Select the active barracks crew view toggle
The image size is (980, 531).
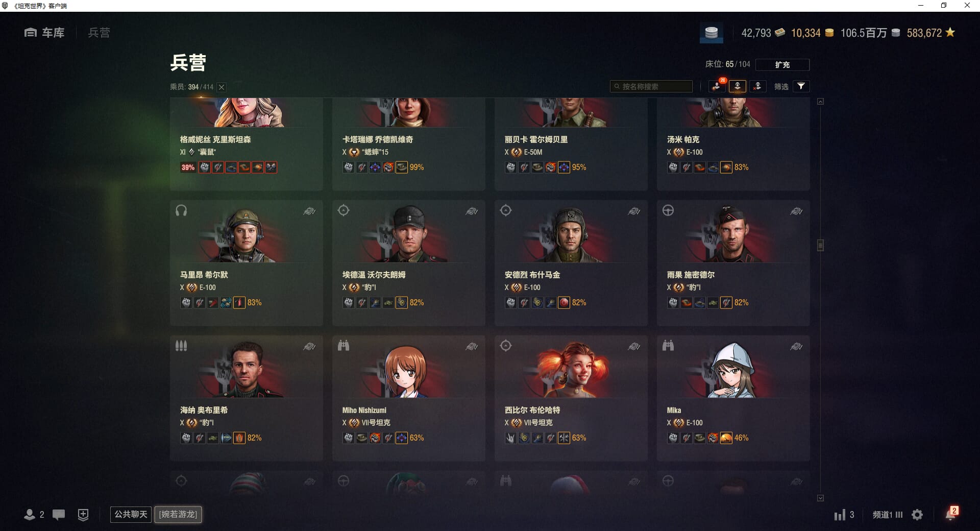(738, 86)
